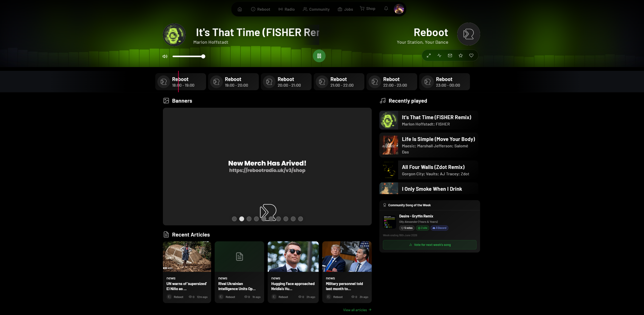Image resolution: width=644 pixels, height=315 pixels.
Task: Select the fourth banner dot
Action: [256, 219]
